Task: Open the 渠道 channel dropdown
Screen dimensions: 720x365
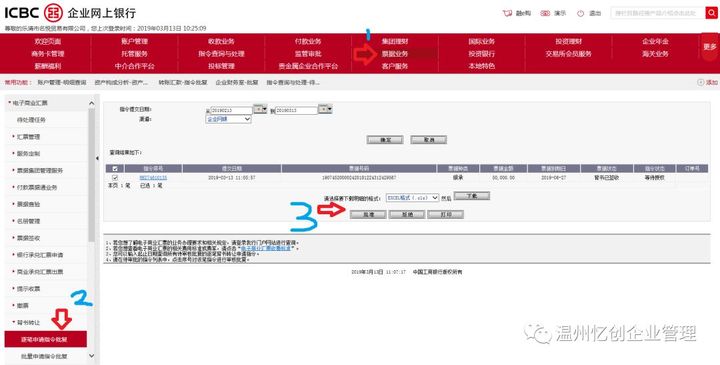Action: pos(228,119)
